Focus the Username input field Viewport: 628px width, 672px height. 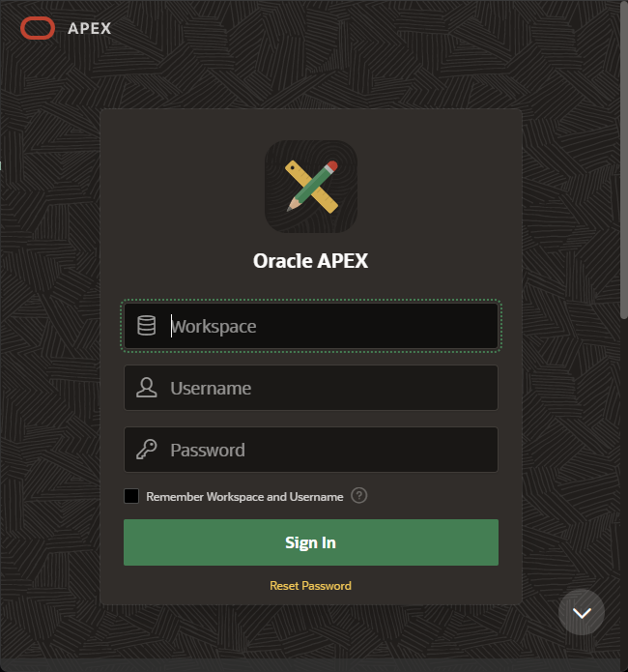point(311,388)
